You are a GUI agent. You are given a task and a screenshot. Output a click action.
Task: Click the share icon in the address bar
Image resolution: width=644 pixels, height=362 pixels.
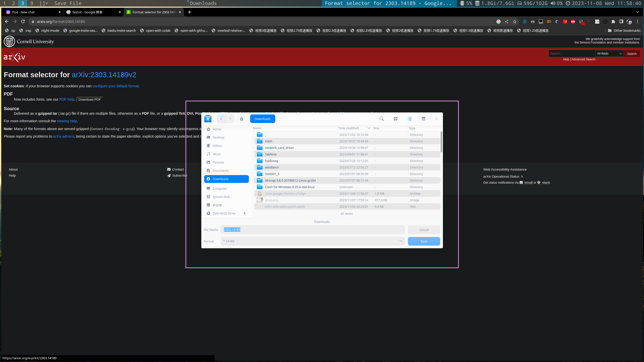tap(506, 21)
